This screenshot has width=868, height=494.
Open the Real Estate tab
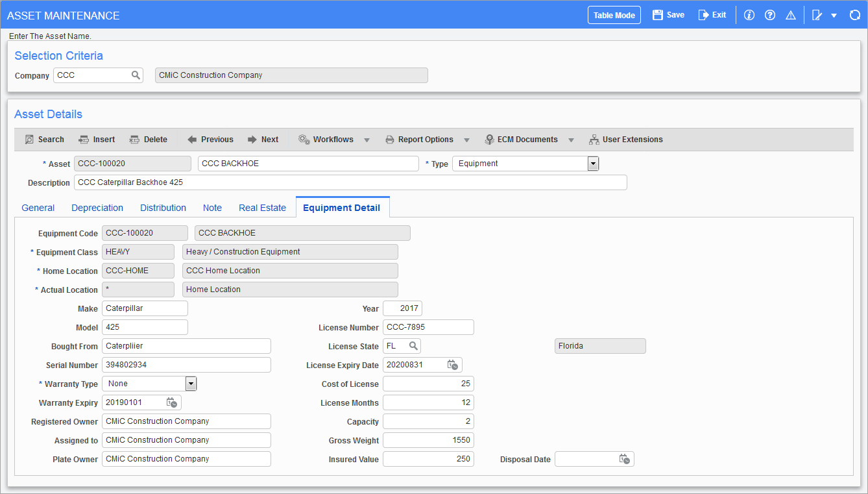coord(262,207)
